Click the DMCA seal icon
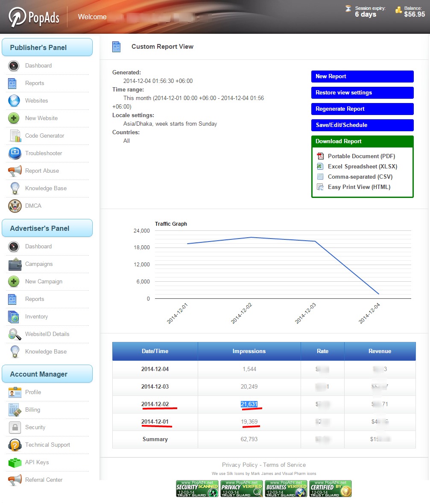 coord(15,206)
